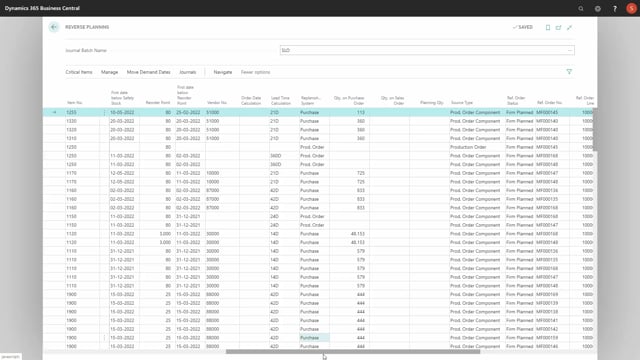The image size is (640, 360).
Task: Select the Production Order source type cell
Action: point(477,147)
